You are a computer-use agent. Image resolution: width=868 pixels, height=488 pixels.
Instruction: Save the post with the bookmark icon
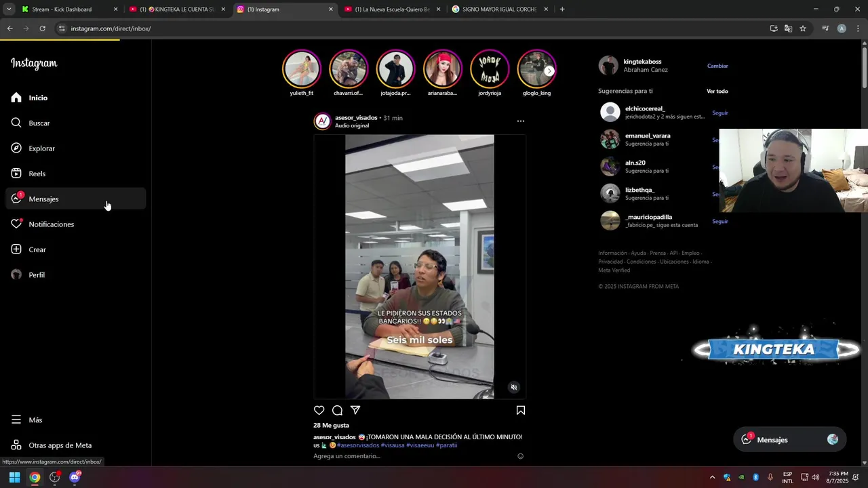click(x=521, y=410)
